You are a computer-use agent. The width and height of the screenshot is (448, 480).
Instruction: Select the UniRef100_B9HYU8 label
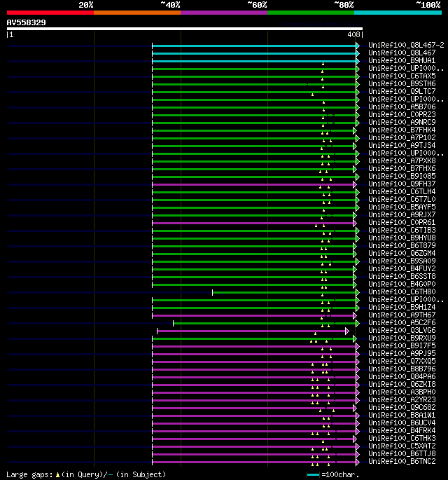tap(402, 238)
